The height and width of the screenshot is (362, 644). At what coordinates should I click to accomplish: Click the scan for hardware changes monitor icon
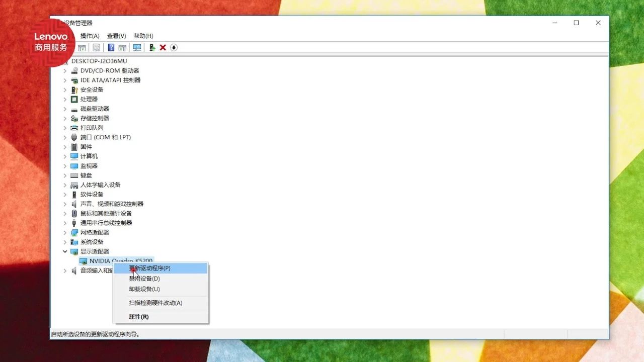click(x=137, y=47)
